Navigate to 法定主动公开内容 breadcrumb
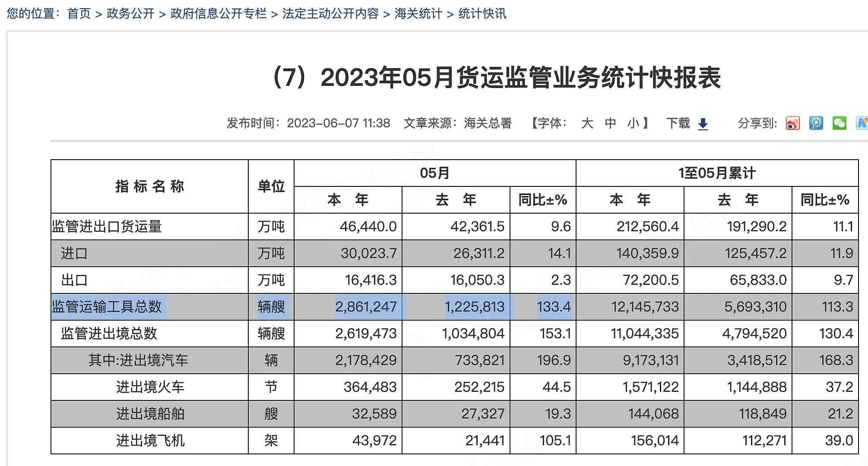This screenshot has width=868, height=466. click(x=330, y=13)
